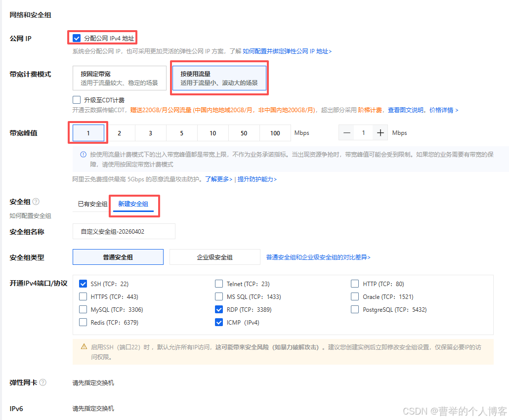
Task: Choose 3 Mbps peak bandwidth
Action: [151, 133]
